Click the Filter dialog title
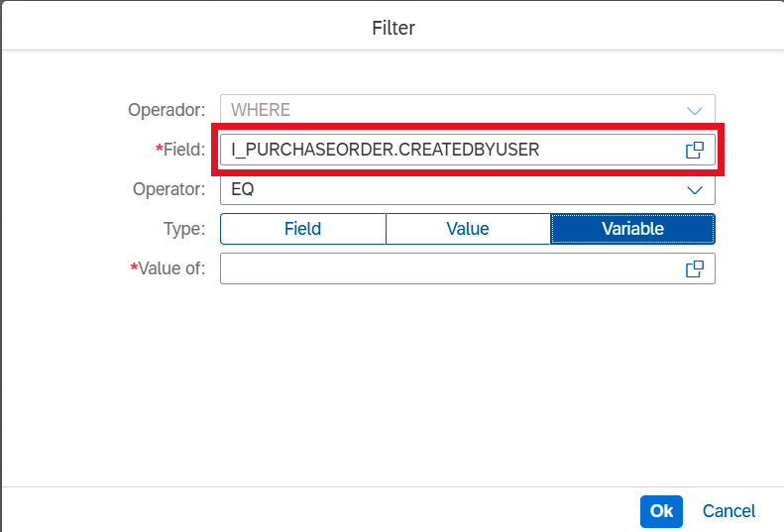This screenshot has width=784, height=532. click(393, 28)
